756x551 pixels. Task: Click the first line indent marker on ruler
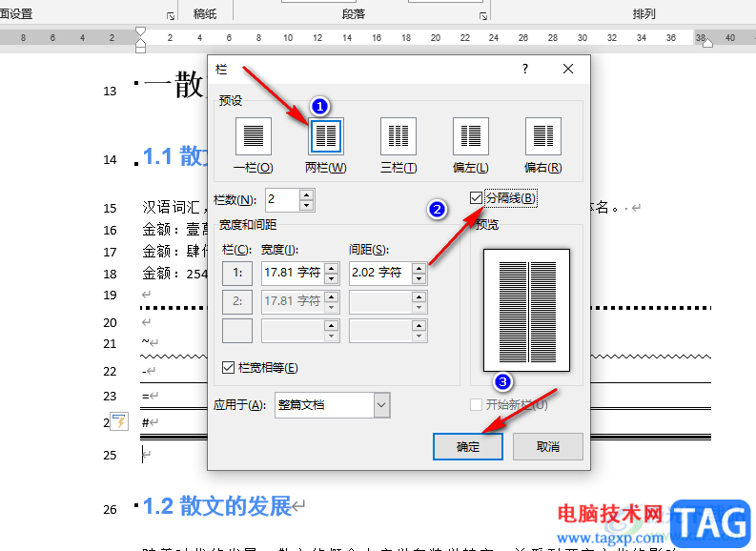(x=140, y=31)
